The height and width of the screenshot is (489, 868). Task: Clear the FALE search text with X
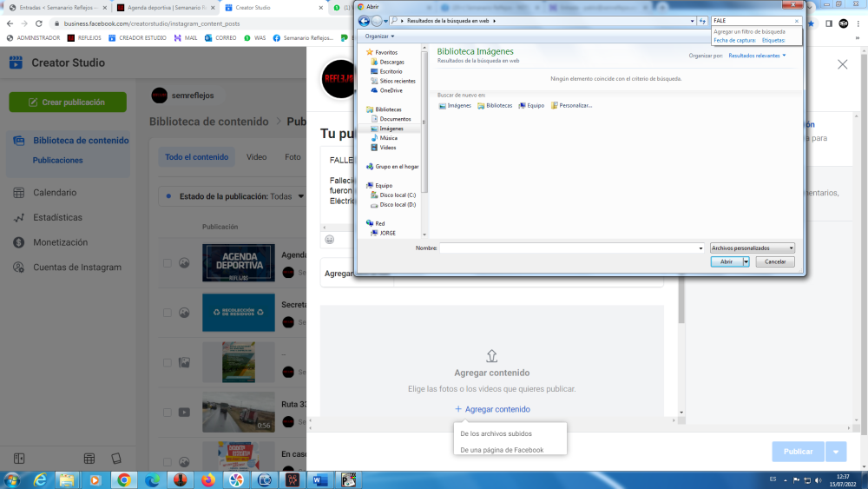point(797,21)
